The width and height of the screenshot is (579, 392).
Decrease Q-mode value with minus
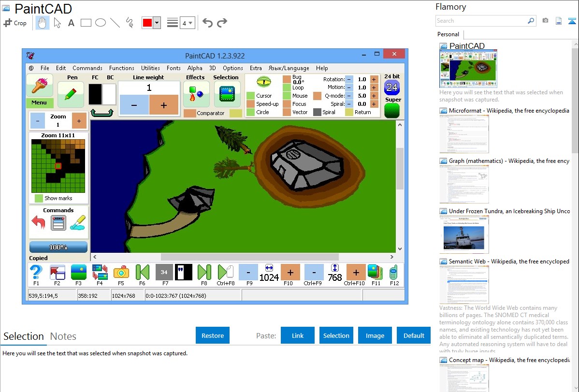349,96
